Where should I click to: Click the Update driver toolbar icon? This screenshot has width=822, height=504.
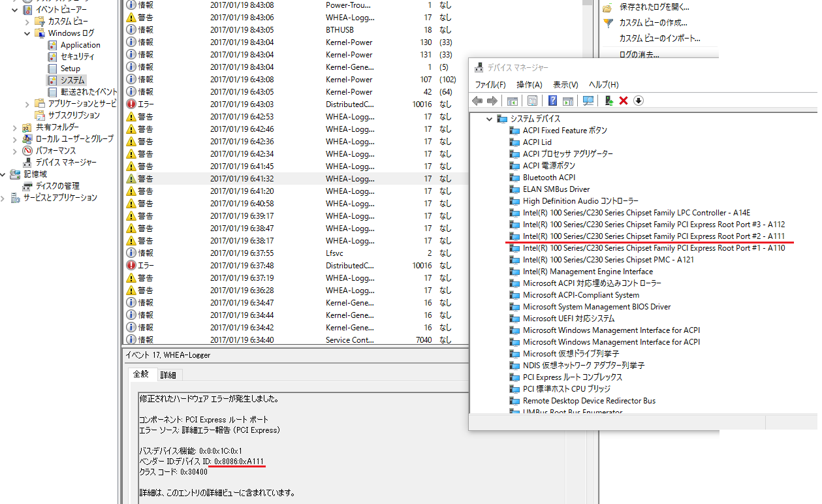tap(609, 101)
